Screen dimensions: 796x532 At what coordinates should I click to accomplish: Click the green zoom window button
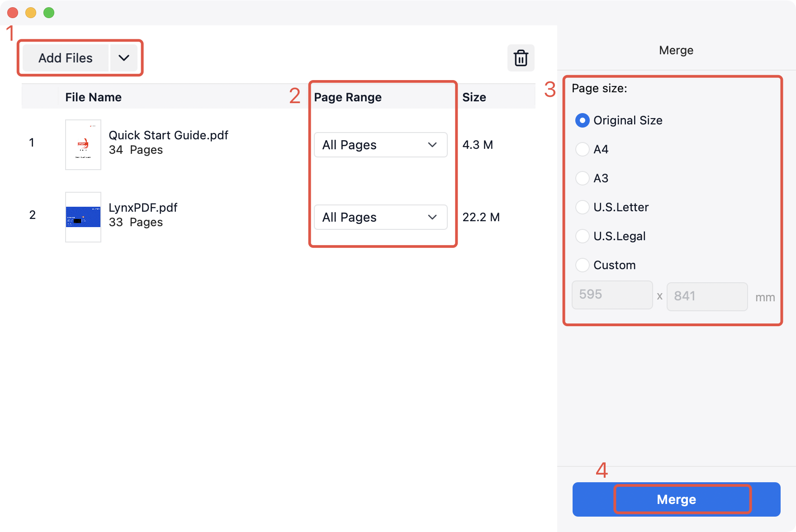tap(49, 13)
